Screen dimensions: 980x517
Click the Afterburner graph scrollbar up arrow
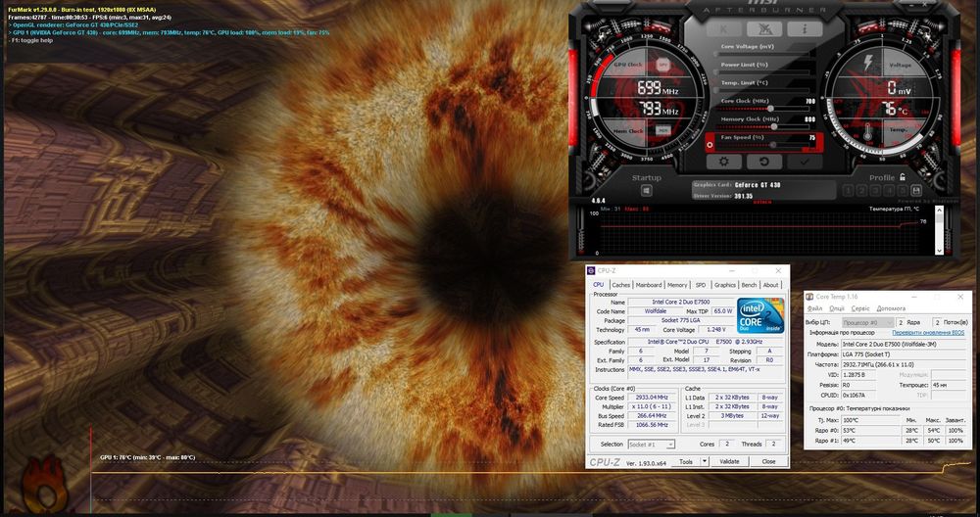939,210
